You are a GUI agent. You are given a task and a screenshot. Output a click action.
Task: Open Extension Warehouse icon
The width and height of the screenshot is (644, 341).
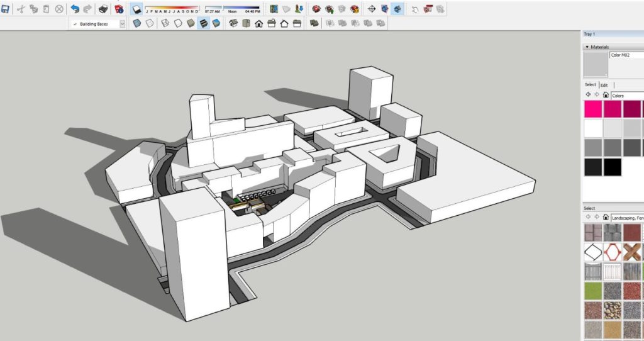(355, 9)
